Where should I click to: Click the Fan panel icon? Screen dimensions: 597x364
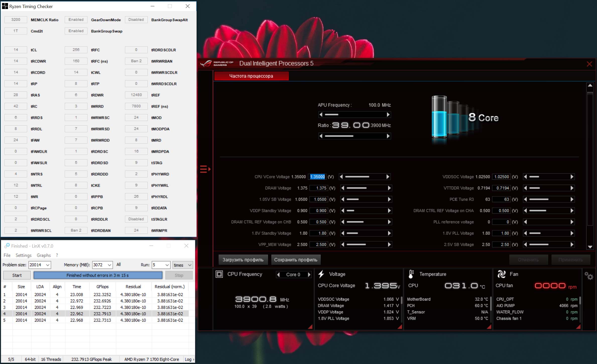pyautogui.click(x=501, y=274)
